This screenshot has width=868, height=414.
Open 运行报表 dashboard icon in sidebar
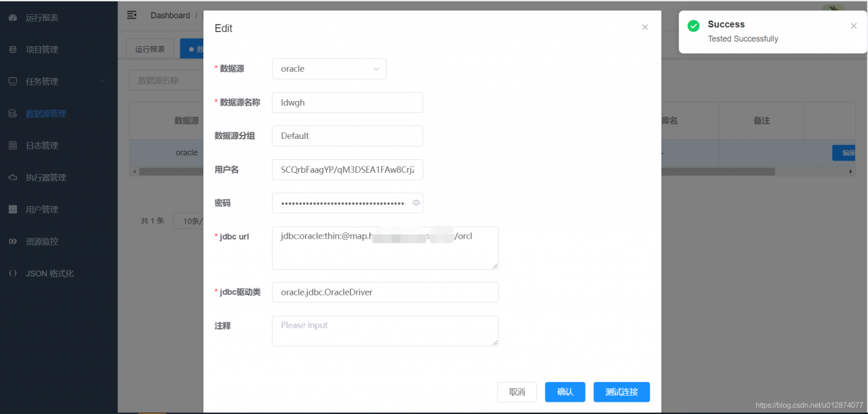(12, 18)
